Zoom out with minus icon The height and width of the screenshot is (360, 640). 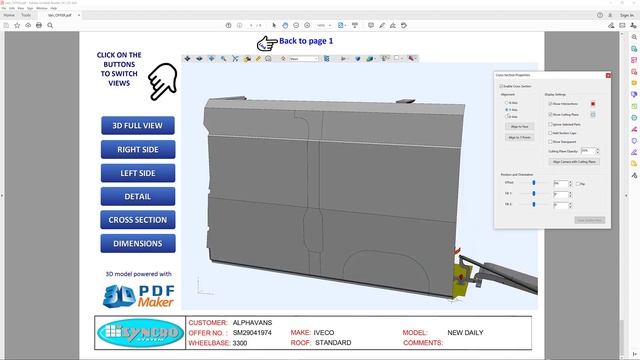click(x=296, y=25)
